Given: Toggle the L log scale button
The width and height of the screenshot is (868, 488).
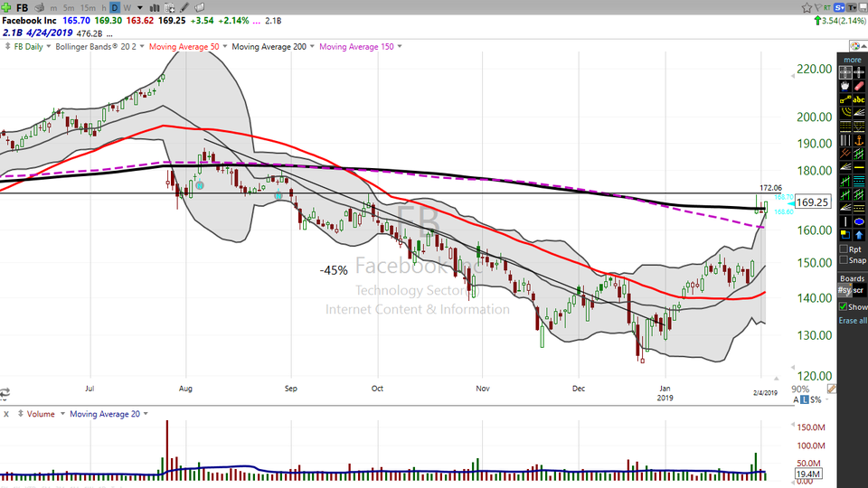Looking at the screenshot, I should pos(806,399).
